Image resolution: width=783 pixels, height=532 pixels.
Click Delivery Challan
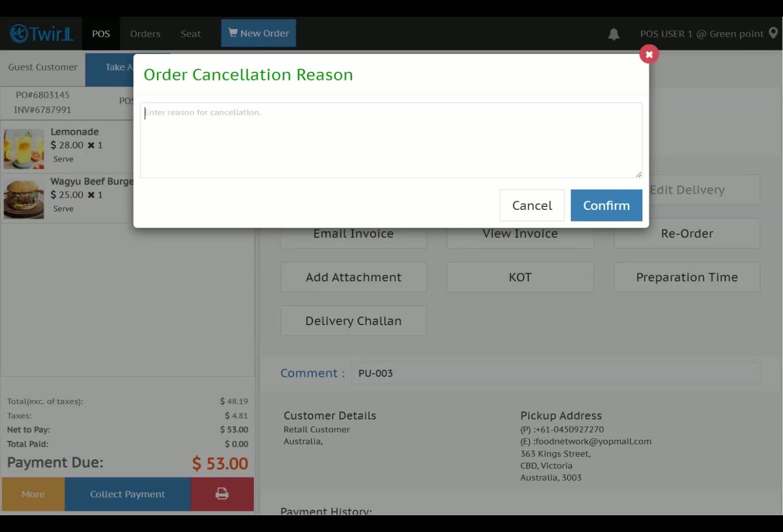(353, 321)
